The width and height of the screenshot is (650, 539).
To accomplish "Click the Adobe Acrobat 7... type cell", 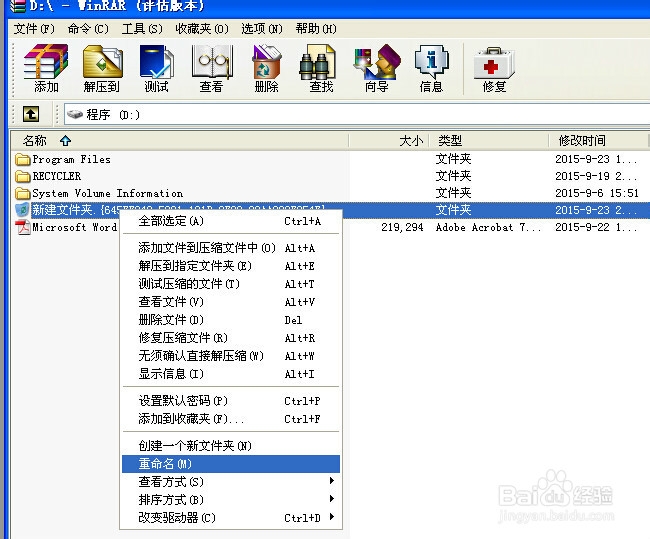I will 488,227.
